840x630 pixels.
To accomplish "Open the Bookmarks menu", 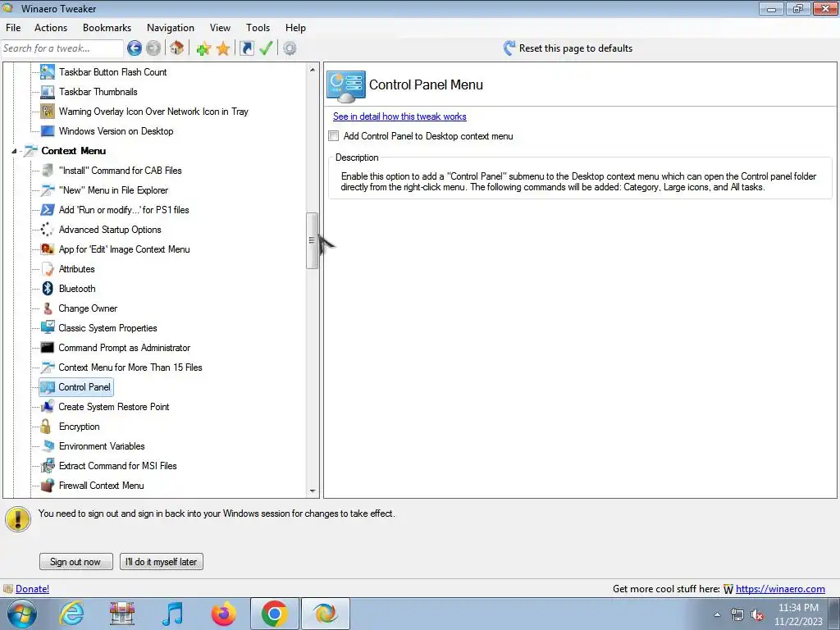I will click(x=107, y=28).
